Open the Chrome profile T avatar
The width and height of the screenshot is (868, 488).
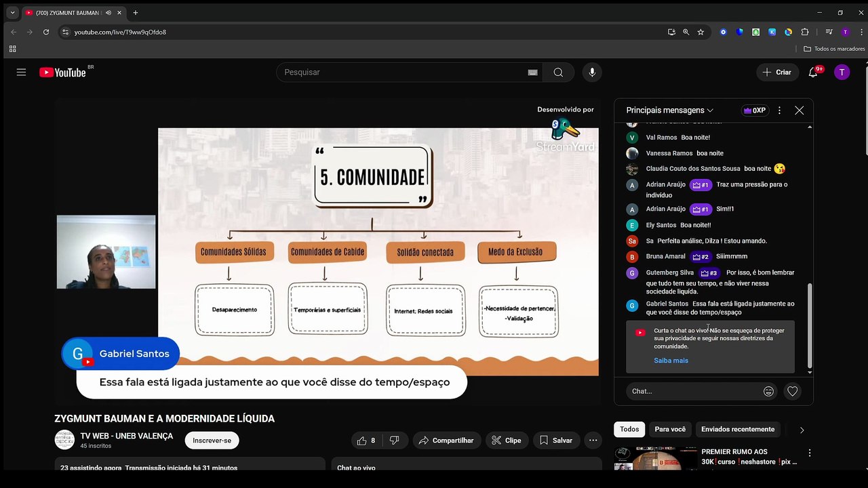pos(845,32)
